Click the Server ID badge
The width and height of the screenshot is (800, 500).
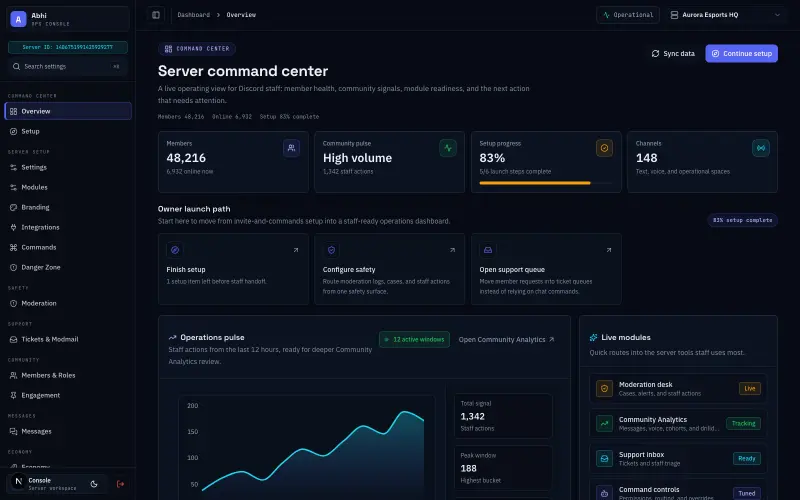(68, 47)
